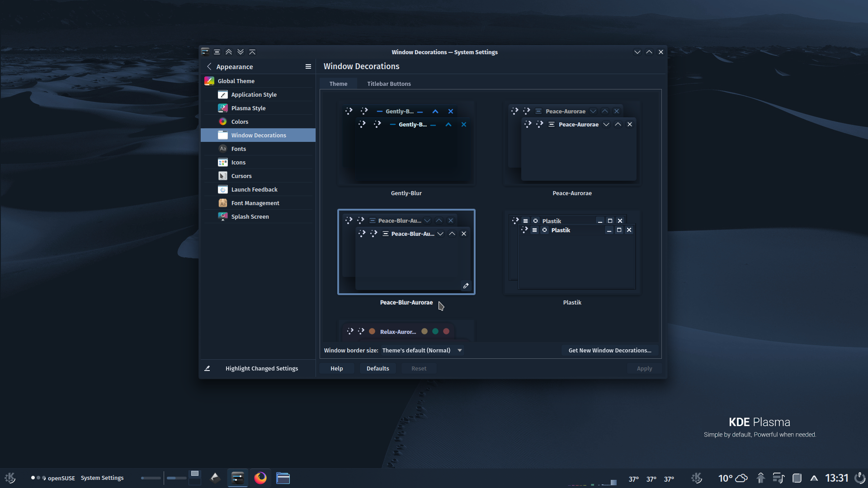The width and height of the screenshot is (868, 488).
Task: Open the media player music-note tray icon
Action: click(778, 478)
